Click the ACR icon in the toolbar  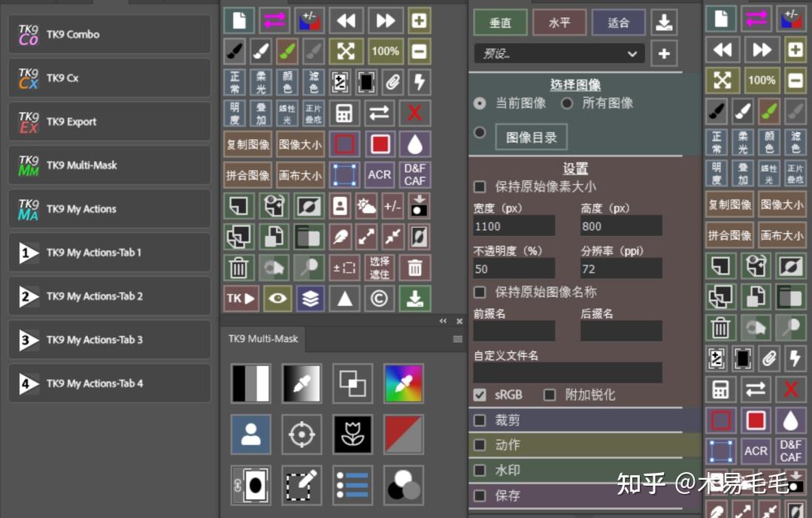tap(379, 174)
